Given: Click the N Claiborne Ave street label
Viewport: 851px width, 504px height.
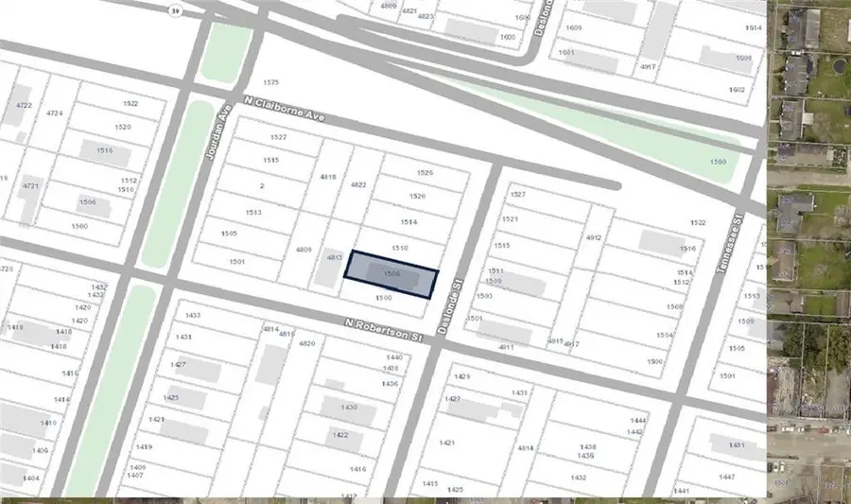Looking at the screenshot, I should coord(284,109).
